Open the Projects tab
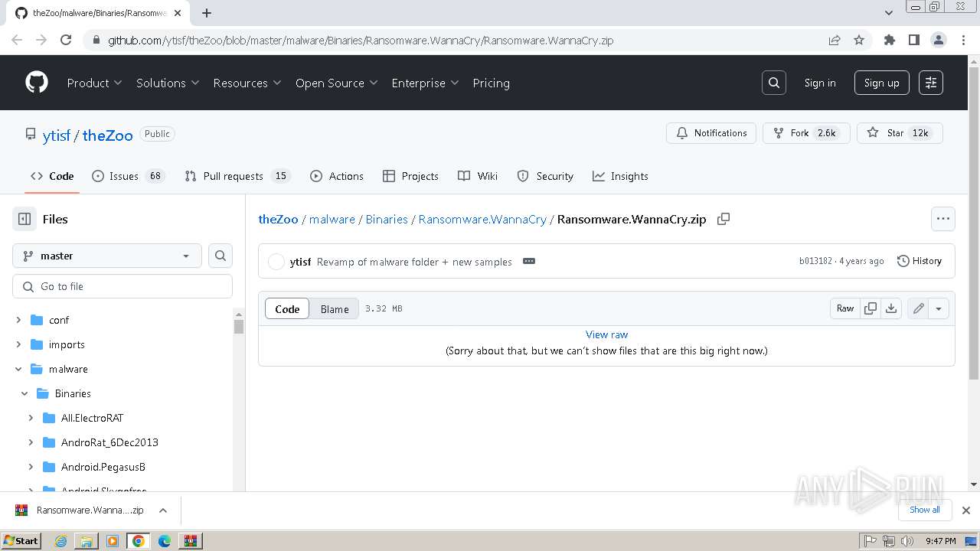The height and width of the screenshot is (551, 980). click(x=410, y=176)
